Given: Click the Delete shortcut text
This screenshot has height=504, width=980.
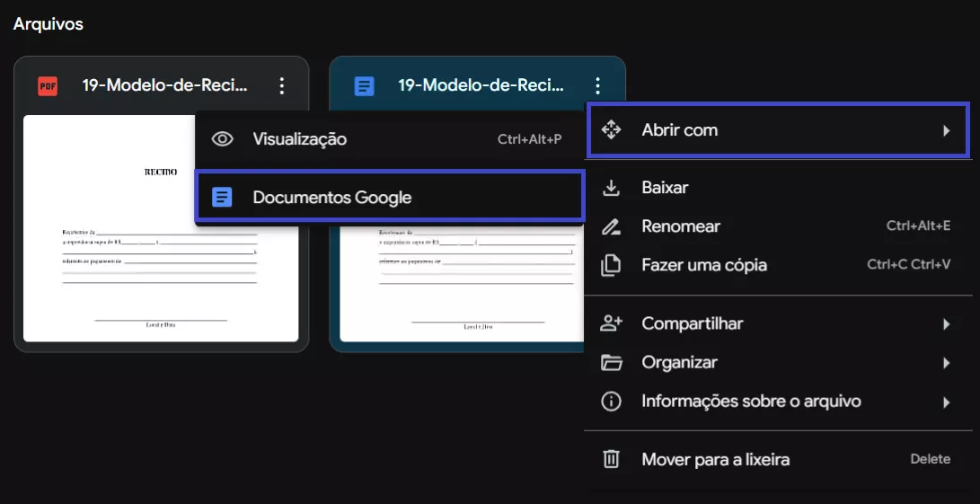Looking at the screenshot, I should point(930,460).
